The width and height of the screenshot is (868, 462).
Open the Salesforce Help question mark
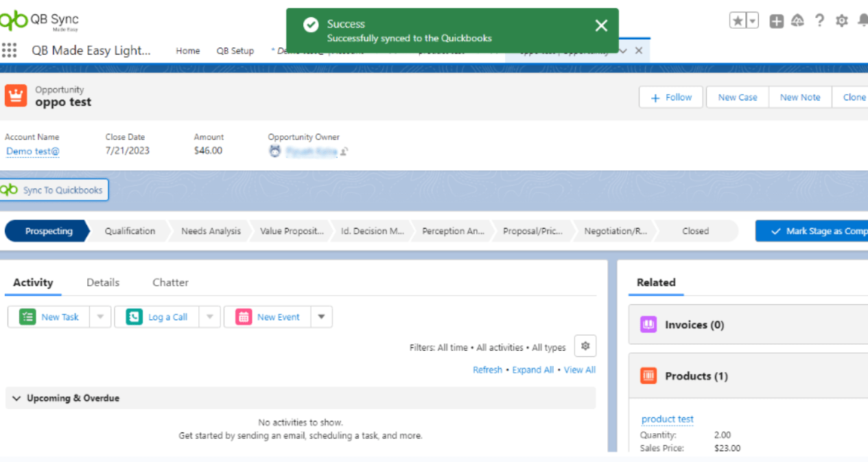819,21
